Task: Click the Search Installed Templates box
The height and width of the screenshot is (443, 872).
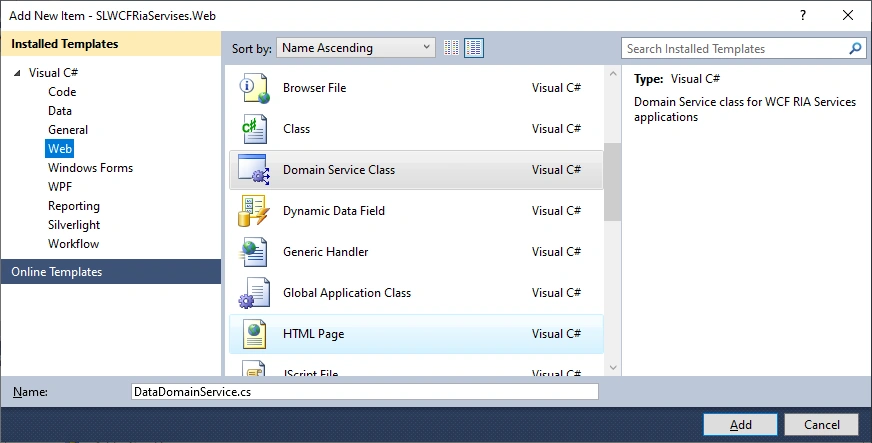Action: pos(734,48)
